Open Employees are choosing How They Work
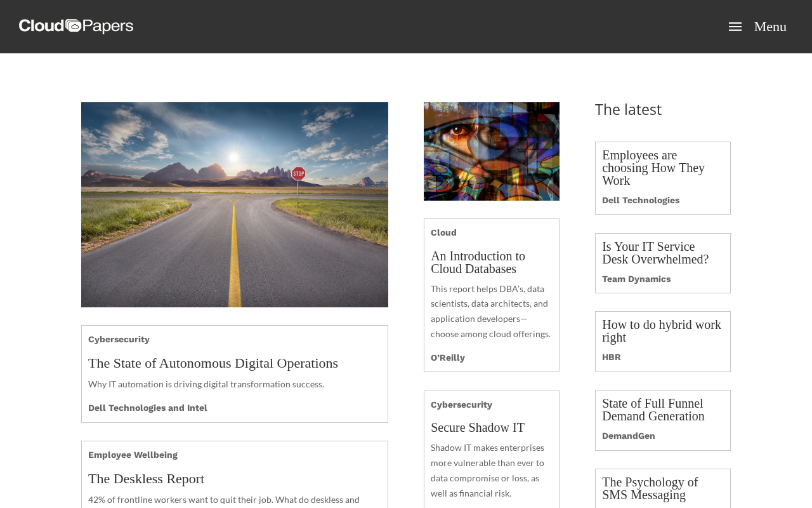 click(x=653, y=168)
